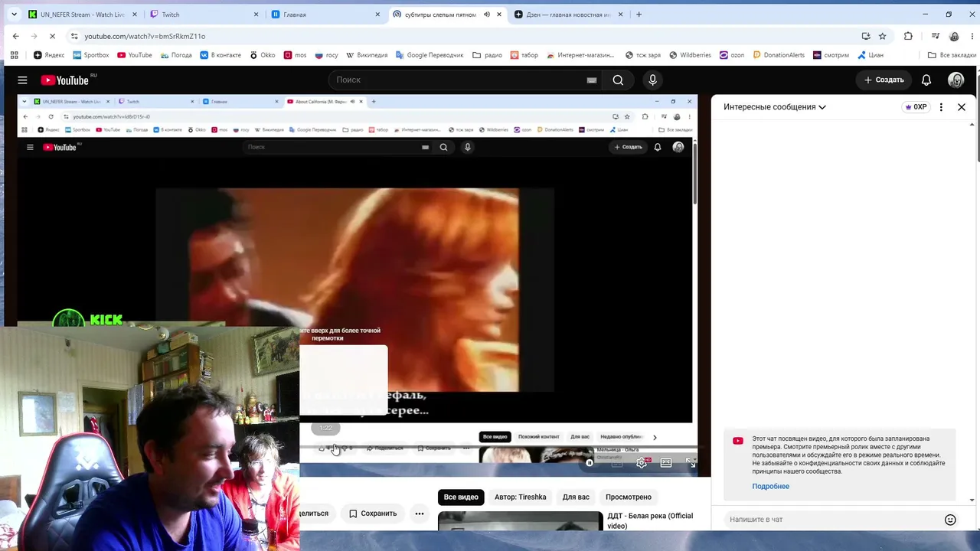The width and height of the screenshot is (980, 551).
Task: Open ДДТ - Белая река (Official video) title
Action: coord(650,521)
